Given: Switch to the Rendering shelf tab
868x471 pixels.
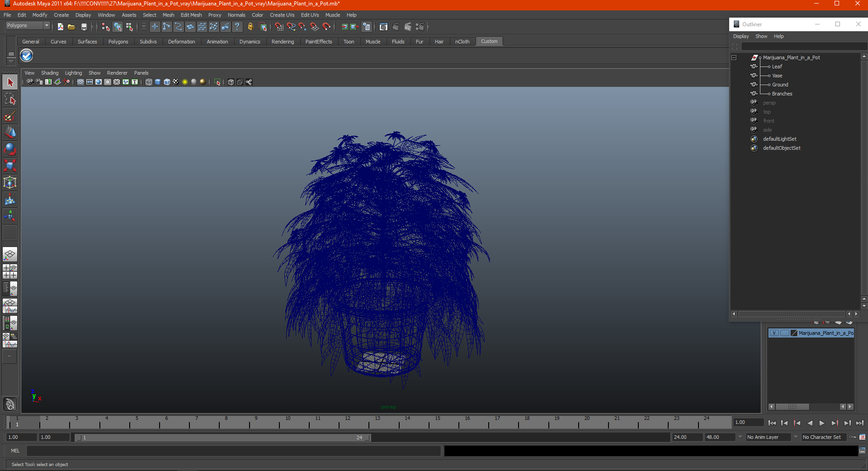Looking at the screenshot, I should (283, 42).
